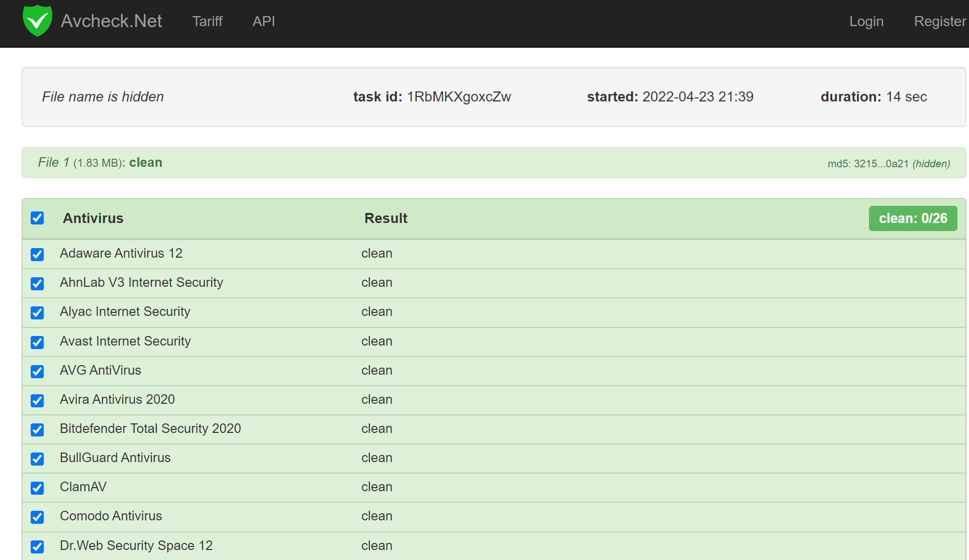
Task: Click the hidden md5 hash text
Action: tap(888, 164)
